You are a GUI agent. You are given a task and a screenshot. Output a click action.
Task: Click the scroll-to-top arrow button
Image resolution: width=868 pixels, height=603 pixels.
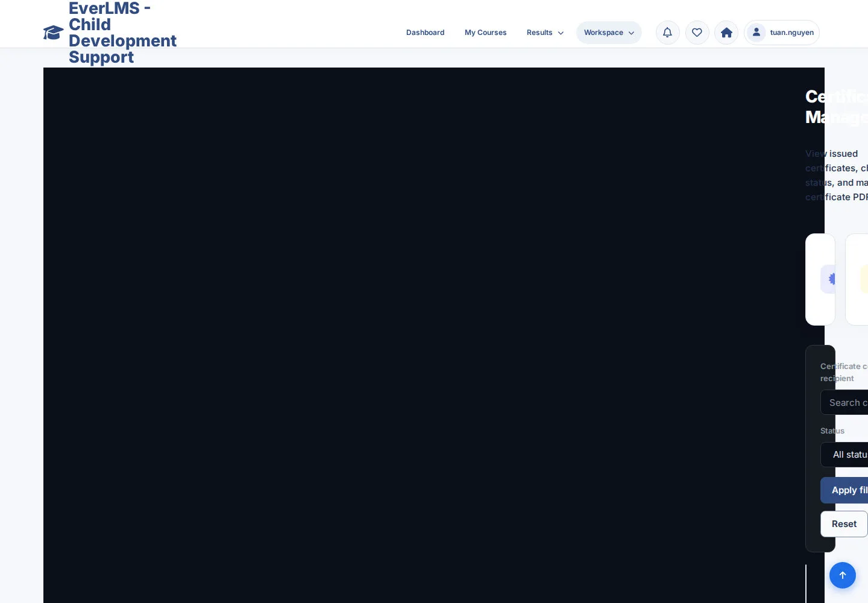coord(843,575)
